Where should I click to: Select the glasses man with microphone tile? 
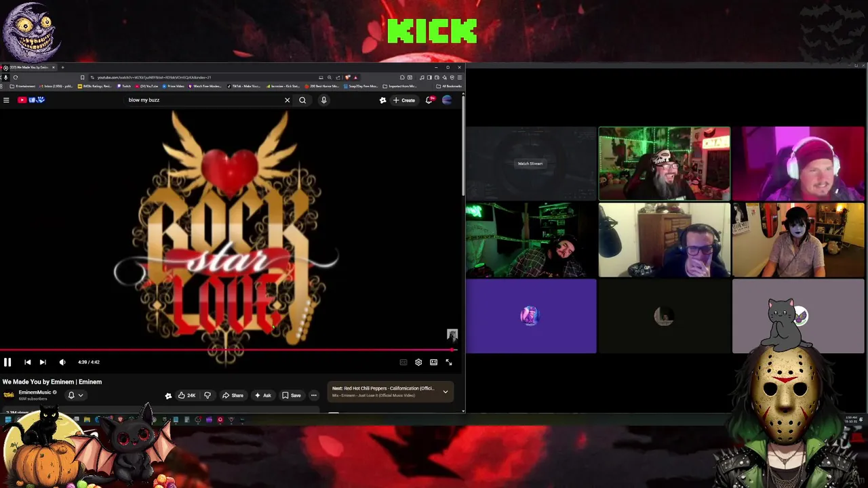[x=665, y=240]
